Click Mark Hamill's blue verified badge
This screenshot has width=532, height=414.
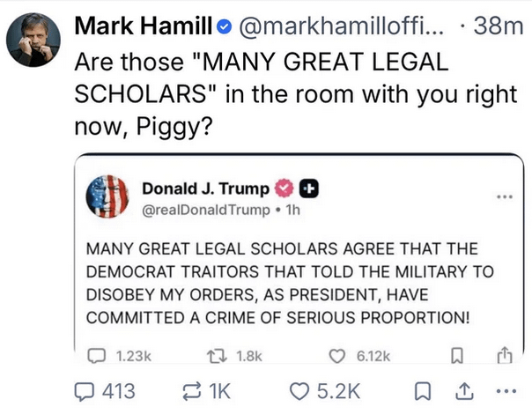(224, 27)
